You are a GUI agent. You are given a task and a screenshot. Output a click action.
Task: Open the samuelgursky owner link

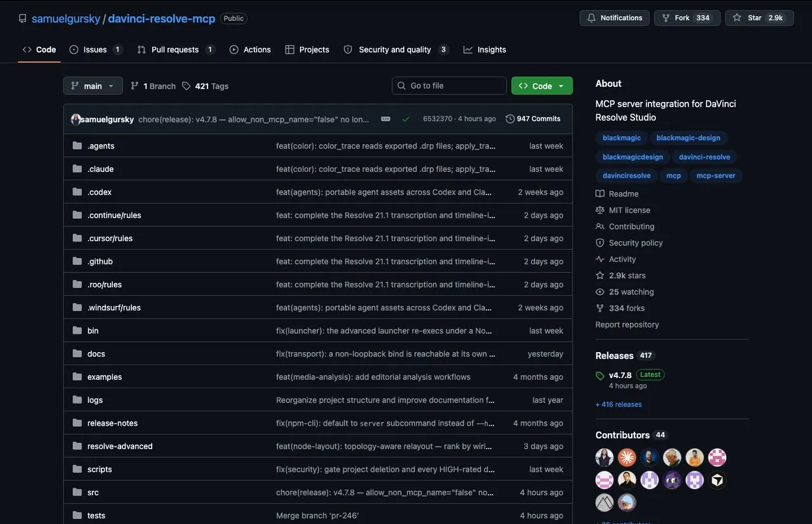coord(66,18)
